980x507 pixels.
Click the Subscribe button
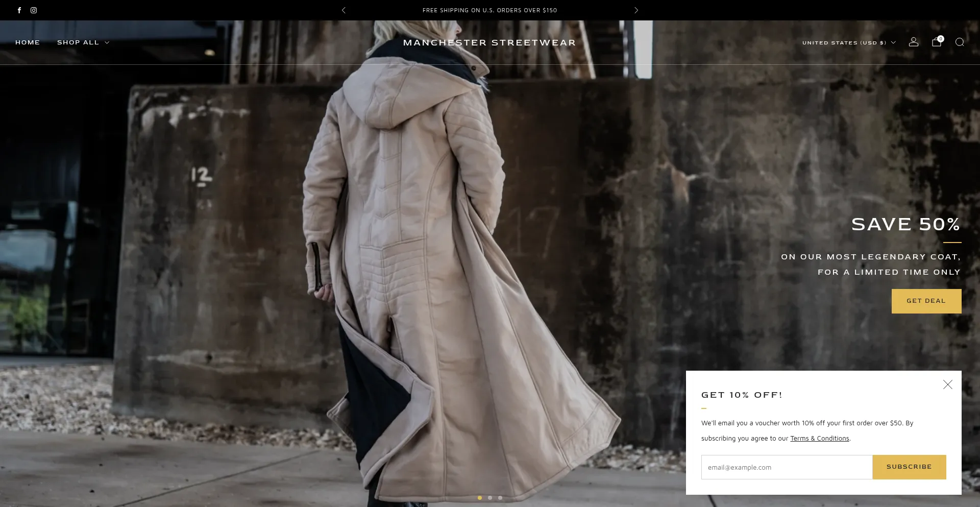tap(909, 467)
